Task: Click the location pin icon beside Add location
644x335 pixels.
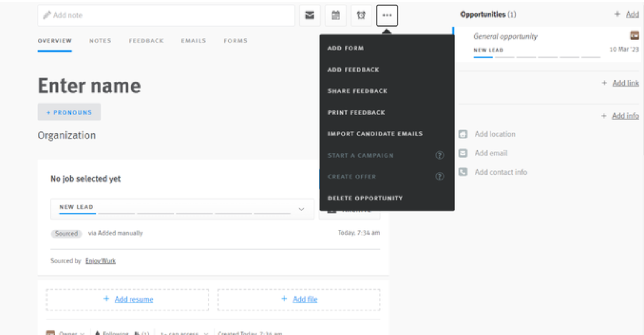Action: (463, 134)
